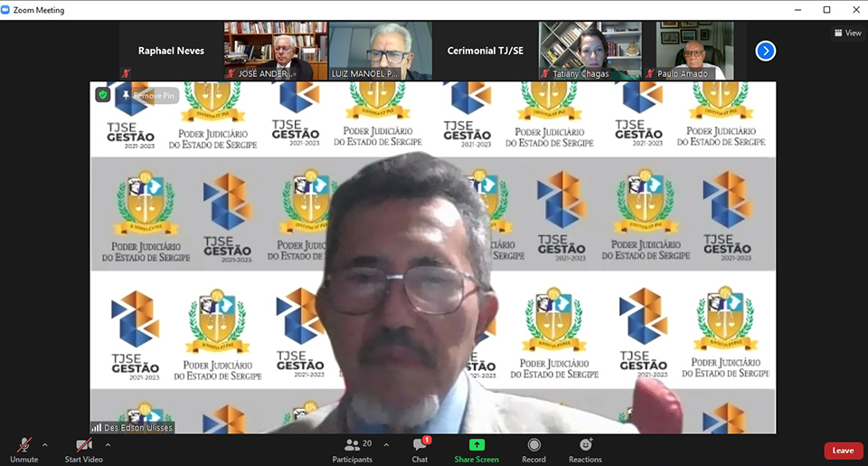Viewport: 868px width, 466px height.
Task: Open the Reactions menu
Action: pos(585,445)
